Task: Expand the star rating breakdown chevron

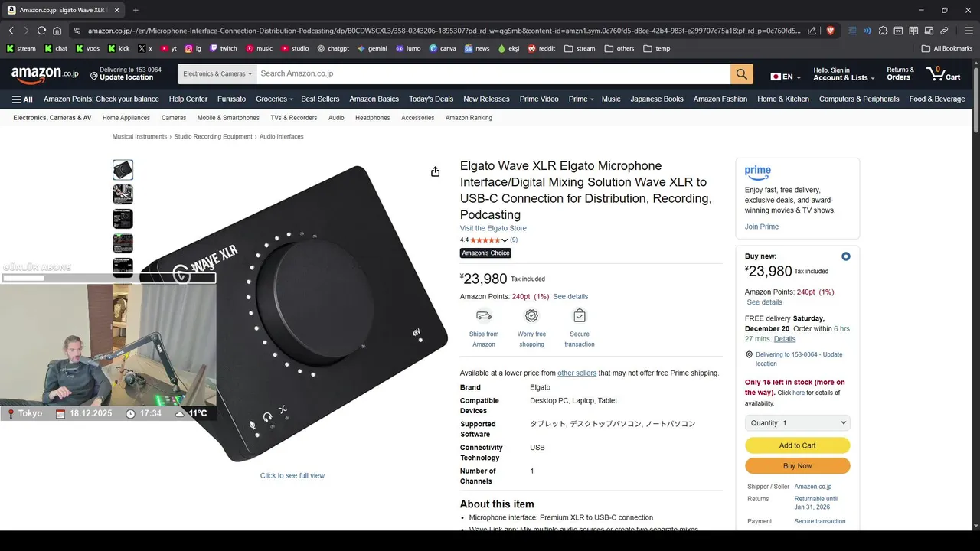Action: point(505,240)
